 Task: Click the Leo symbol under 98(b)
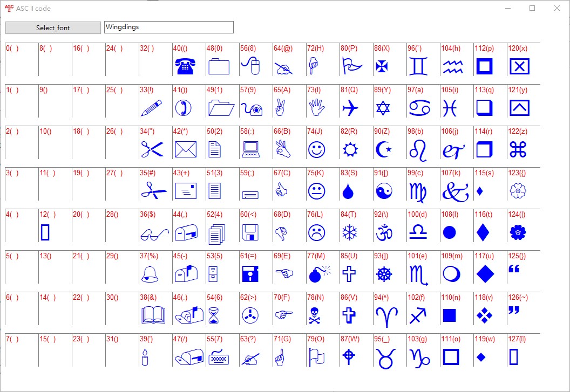pyautogui.click(x=418, y=150)
